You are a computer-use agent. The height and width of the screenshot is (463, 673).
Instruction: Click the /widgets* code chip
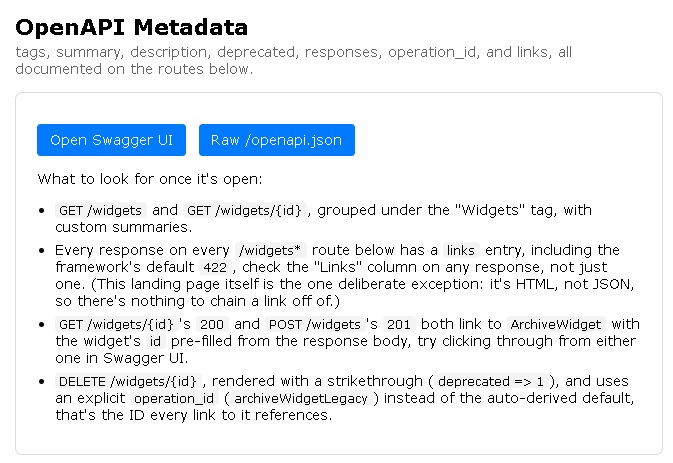(x=271, y=250)
